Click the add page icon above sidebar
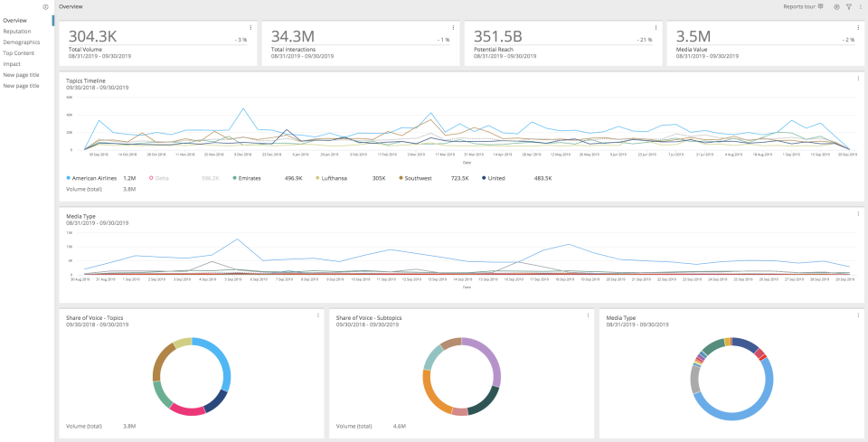Image resolution: width=868 pixels, height=442 pixels. (x=45, y=7)
